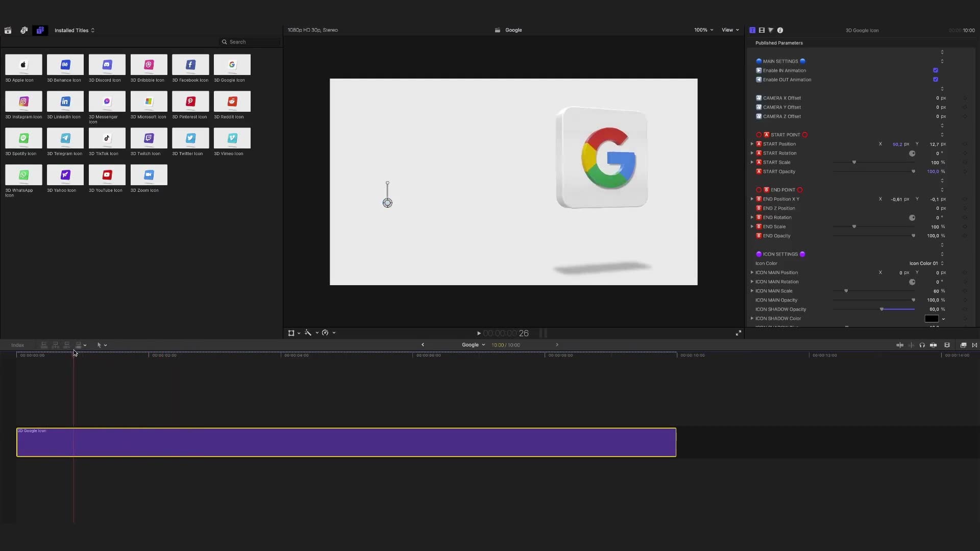Toggle the snapping icon

[933, 345]
